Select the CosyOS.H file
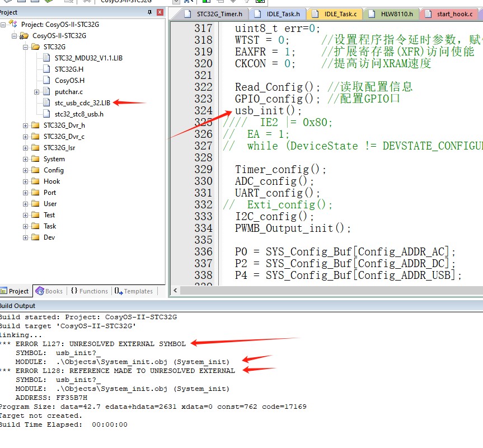This screenshot has width=483, height=448. point(69,81)
